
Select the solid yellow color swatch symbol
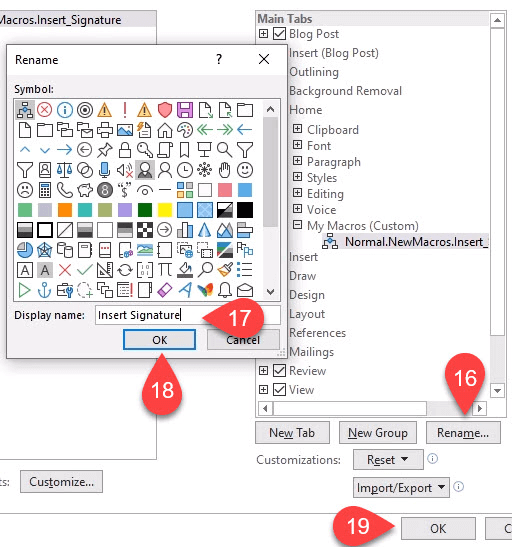165,210
